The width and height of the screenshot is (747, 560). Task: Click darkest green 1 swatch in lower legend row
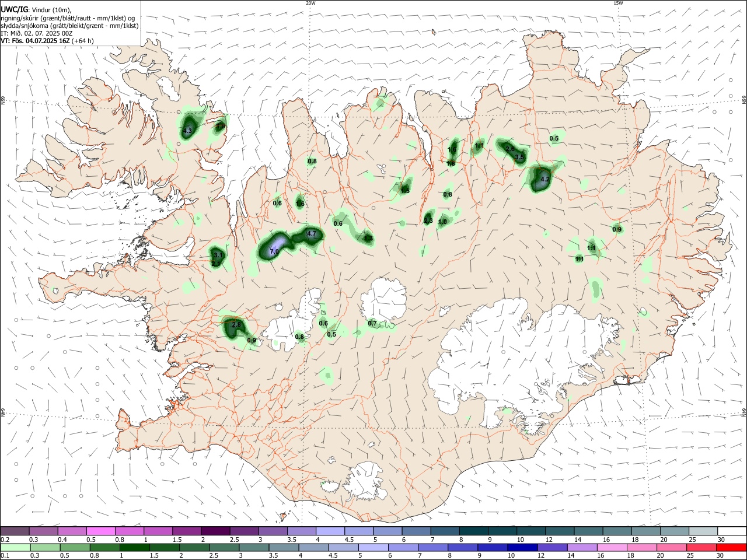point(134,548)
